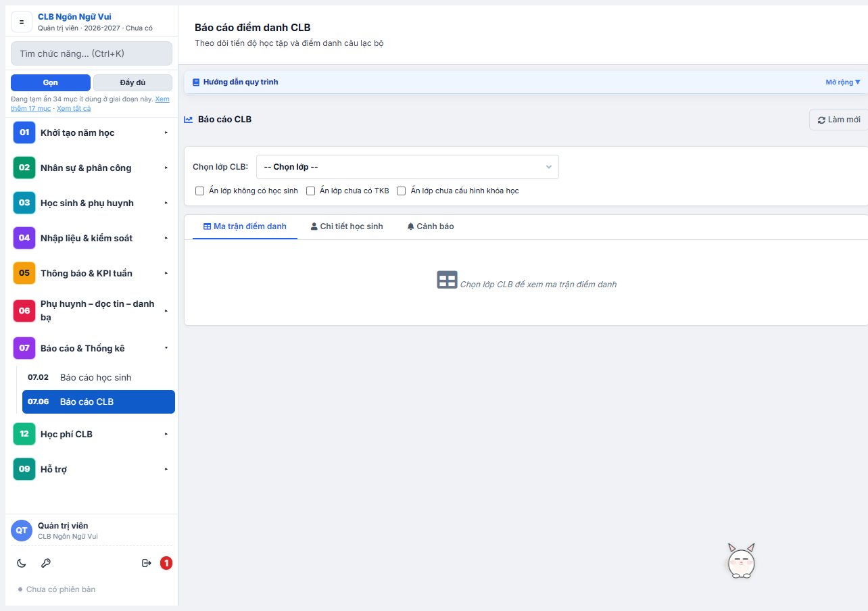The image size is (868, 611).
Task: Click the QT user avatar
Action: coord(22,531)
